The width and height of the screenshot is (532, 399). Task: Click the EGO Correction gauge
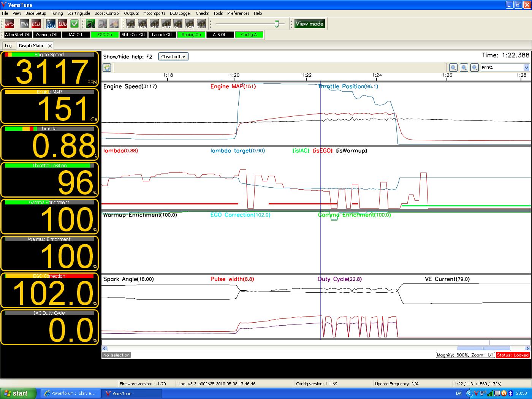tap(50, 290)
